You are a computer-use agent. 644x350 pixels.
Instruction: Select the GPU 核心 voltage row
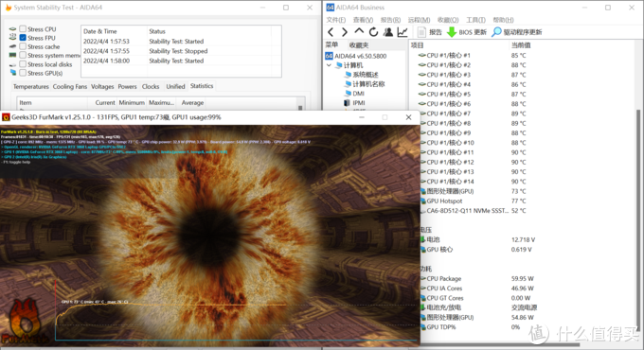point(476,250)
